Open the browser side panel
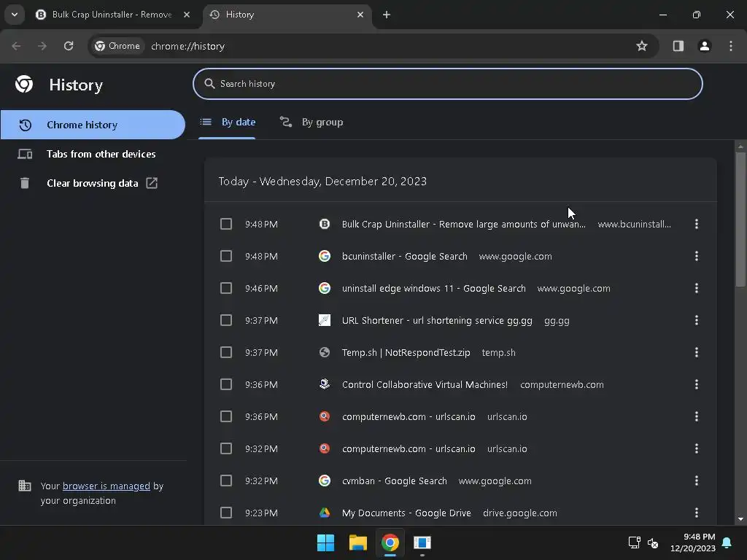 [x=678, y=46]
